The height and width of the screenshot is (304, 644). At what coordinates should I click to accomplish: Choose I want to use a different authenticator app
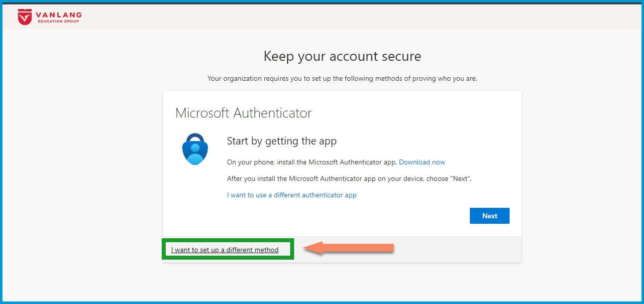[x=292, y=195]
